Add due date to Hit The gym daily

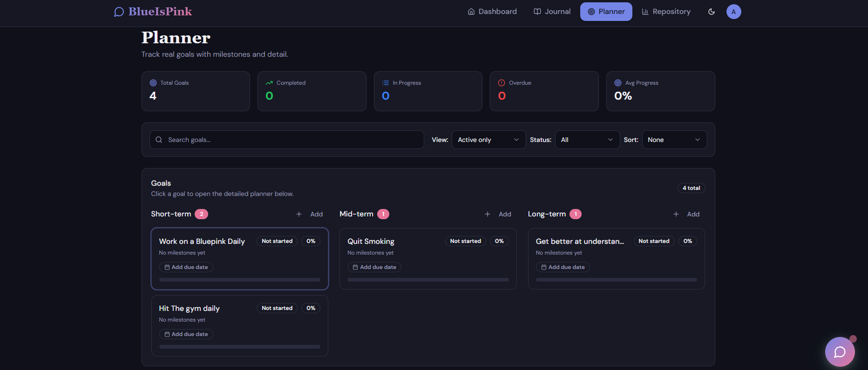coord(186,334)
